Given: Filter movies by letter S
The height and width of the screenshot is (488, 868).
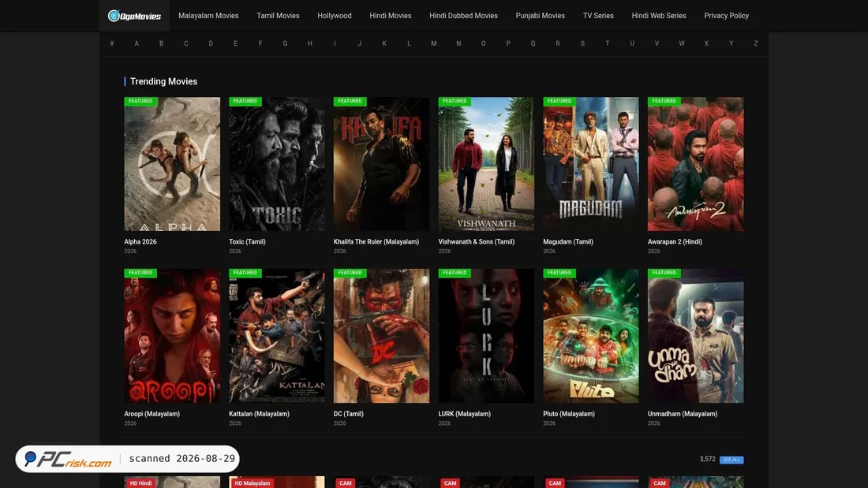Looking at the screenshot, I should click(582, 43).
